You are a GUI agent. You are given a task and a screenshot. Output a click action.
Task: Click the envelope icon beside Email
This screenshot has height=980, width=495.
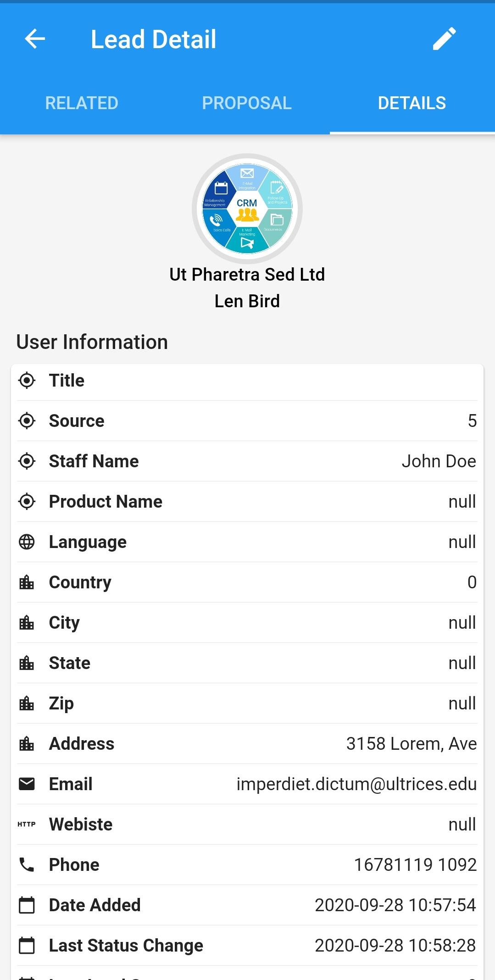[x=27, y=784]
